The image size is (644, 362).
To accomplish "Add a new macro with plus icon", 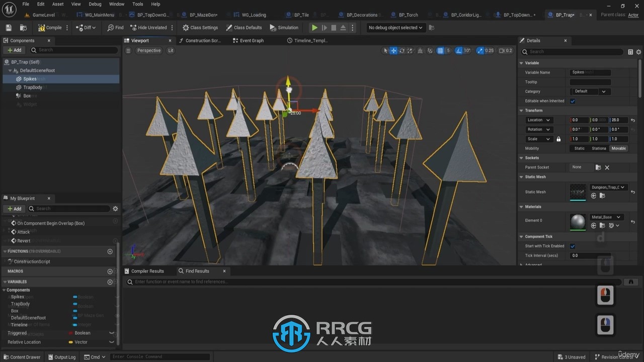I will (x=110, y=271).
